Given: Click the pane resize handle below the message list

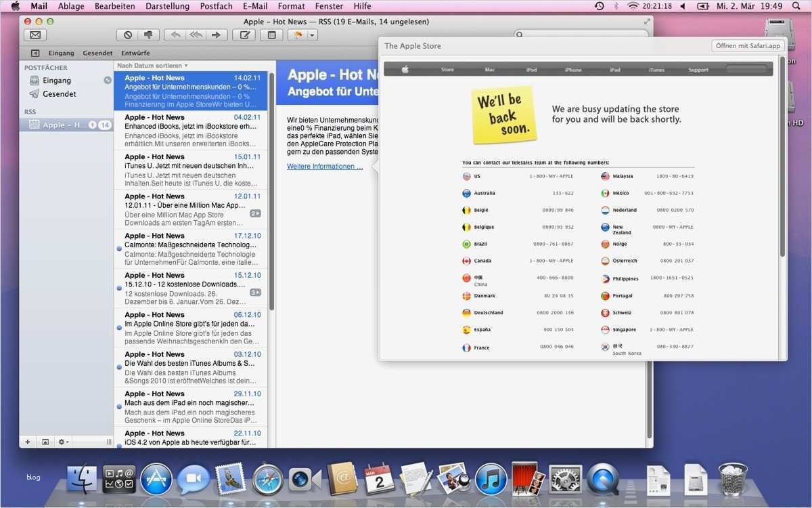Looking at the screenshot, I should click(x=109, y=441).
